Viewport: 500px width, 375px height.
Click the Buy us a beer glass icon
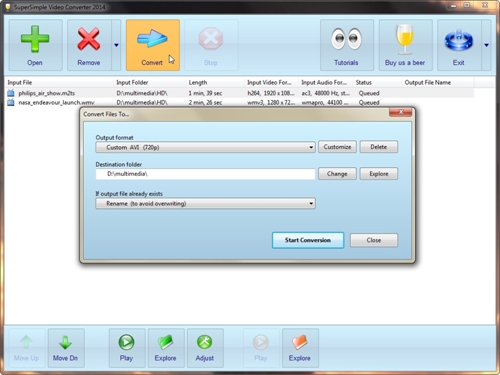pos(405,39)
